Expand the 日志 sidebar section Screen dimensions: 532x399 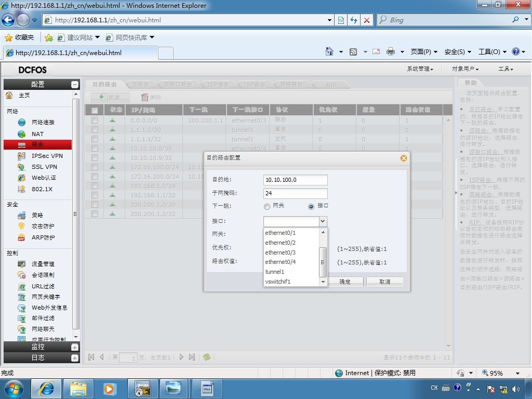pos(75,358)
